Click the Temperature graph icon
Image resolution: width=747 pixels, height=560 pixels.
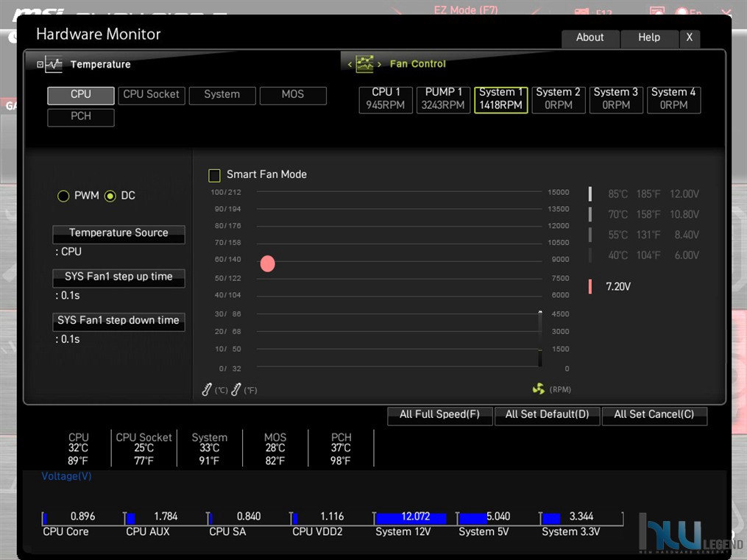click(x=54, y=64)
